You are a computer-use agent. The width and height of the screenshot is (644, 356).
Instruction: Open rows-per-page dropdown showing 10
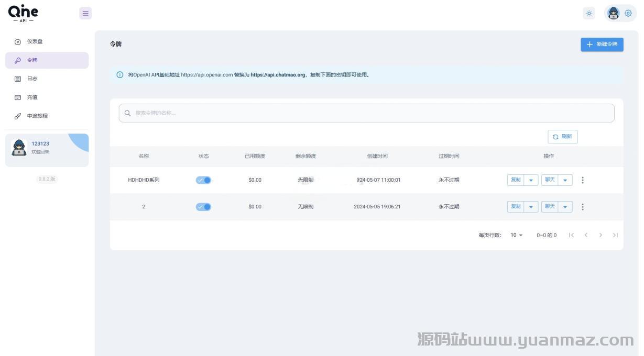[517, 235]
